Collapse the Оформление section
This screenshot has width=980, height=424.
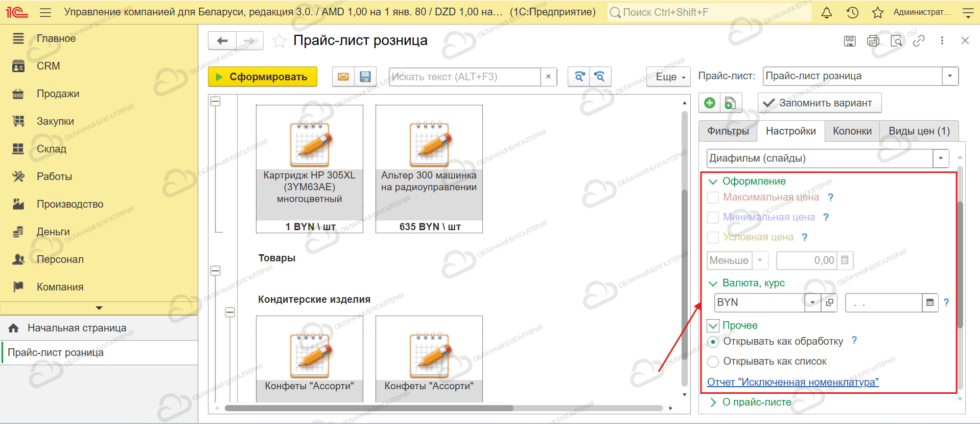713,182
